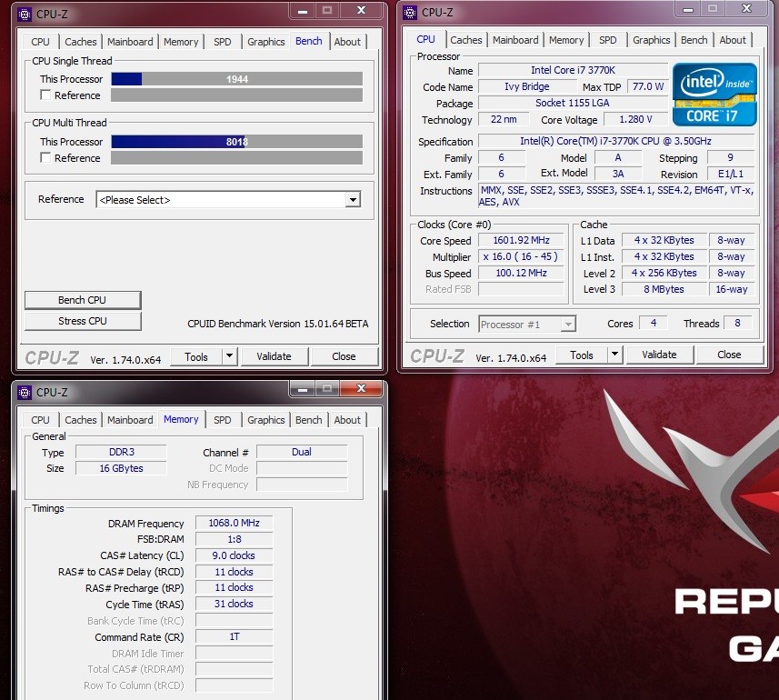The width and height of the screenshot is (779, 700).
Task: Click the multi thread score bar showing 8018
Action: point(237,142)
